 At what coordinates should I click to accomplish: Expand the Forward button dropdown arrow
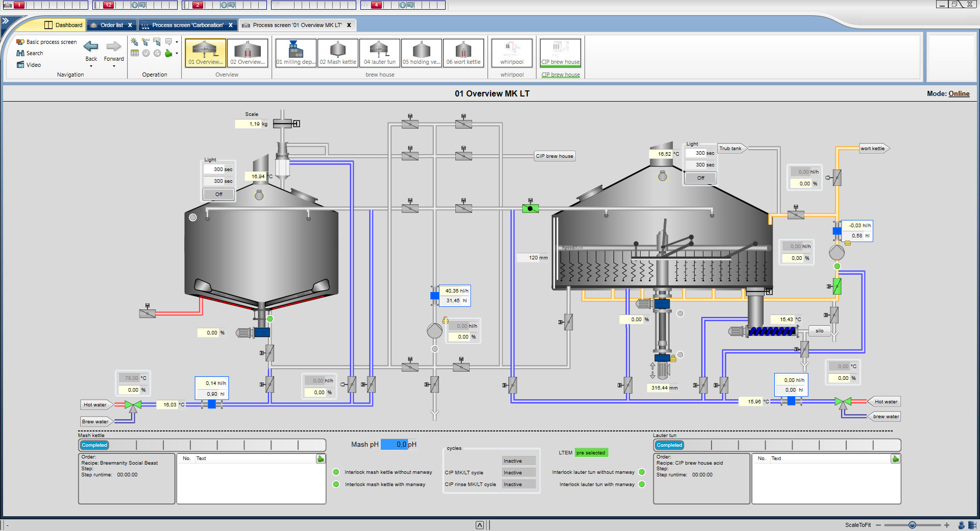114,66
